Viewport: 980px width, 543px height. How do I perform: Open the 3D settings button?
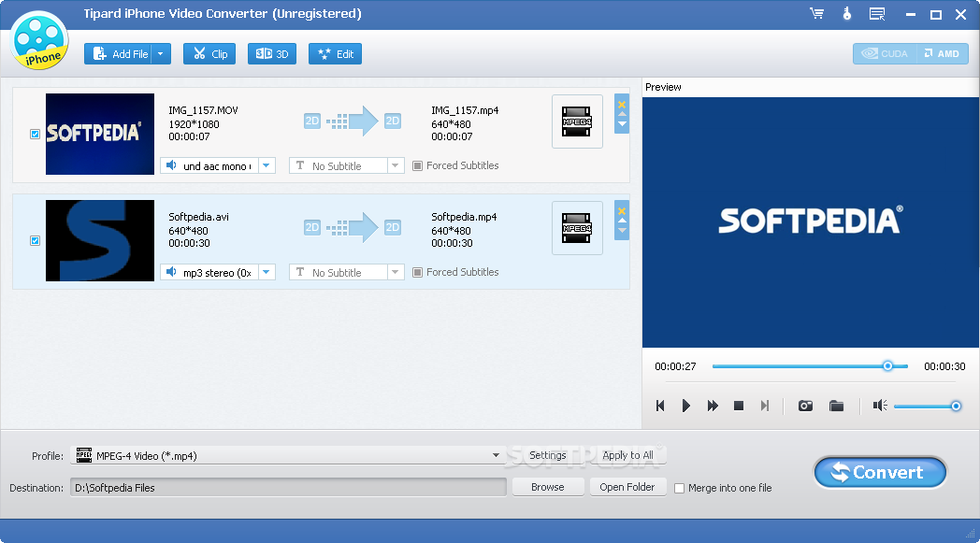[x=272, y=53]
